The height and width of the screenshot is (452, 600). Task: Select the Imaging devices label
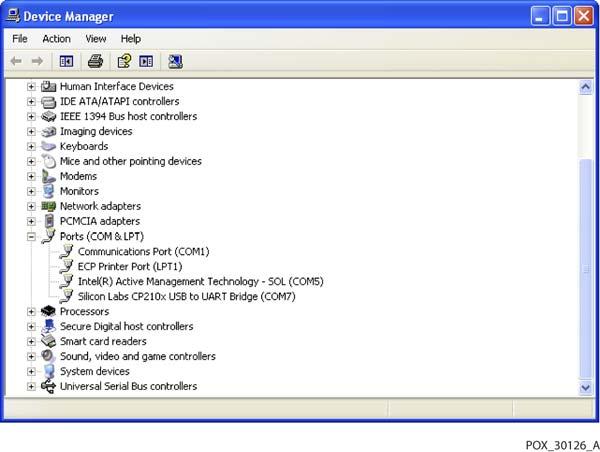pos(96,131)
